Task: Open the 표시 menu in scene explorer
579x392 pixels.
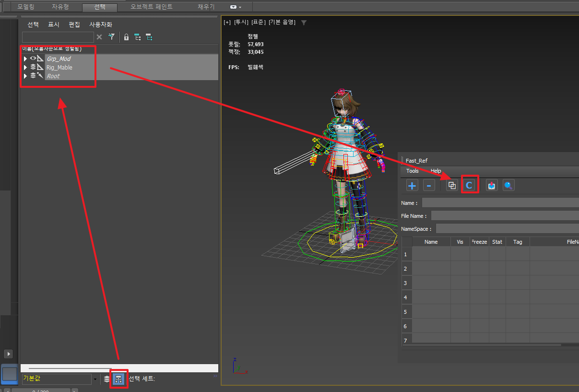Action: (54, 24)
